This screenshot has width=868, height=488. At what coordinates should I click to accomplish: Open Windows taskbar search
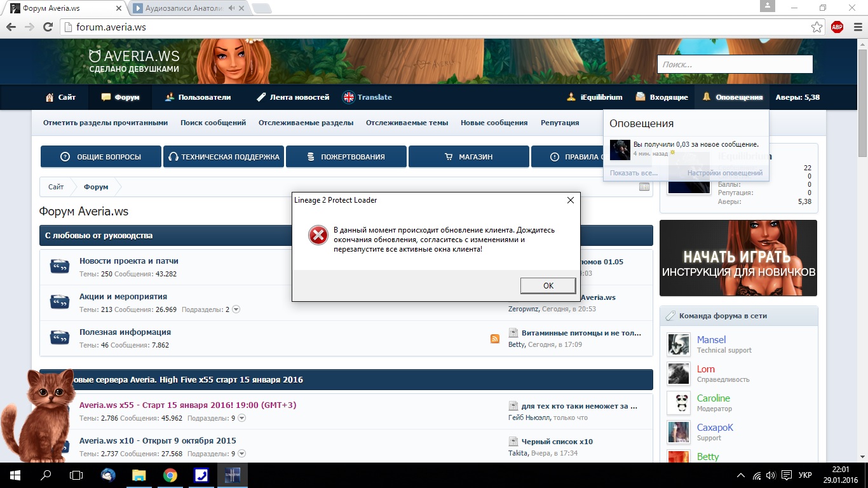click(46, 475)
